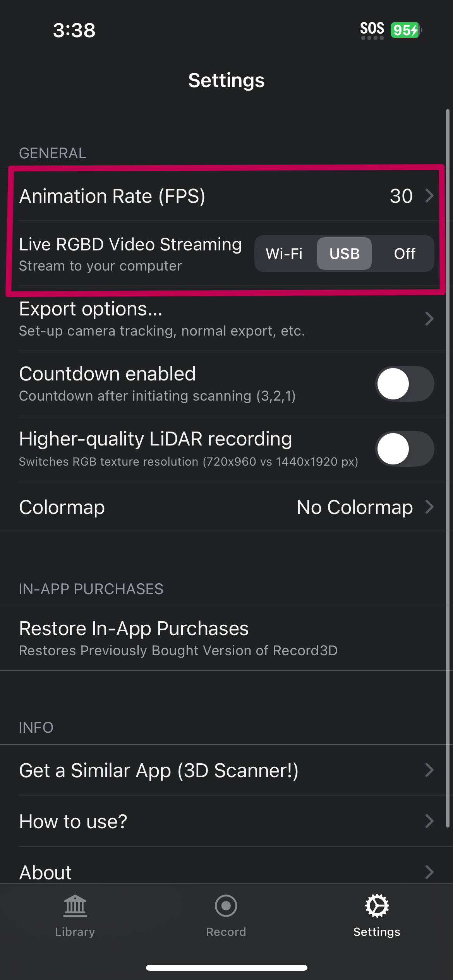Tap the Record circle icon
453x980 pixels.
pyautogui.click(x=226, y=906)
